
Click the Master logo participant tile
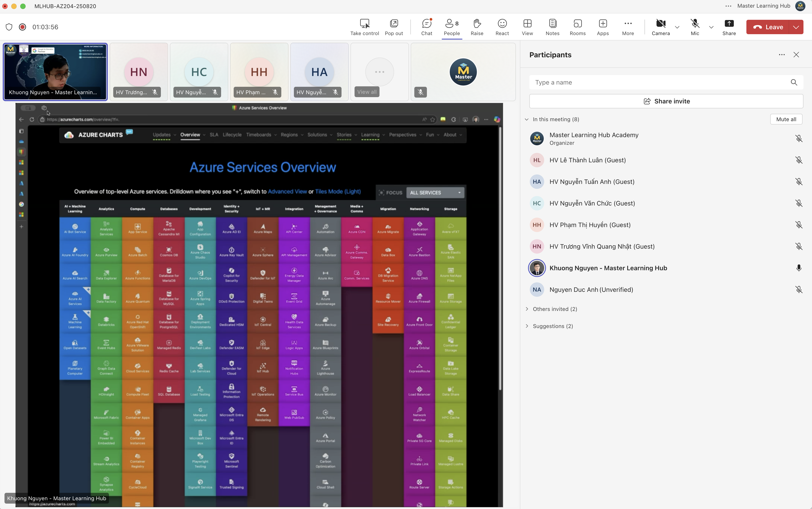click(463, 72)
